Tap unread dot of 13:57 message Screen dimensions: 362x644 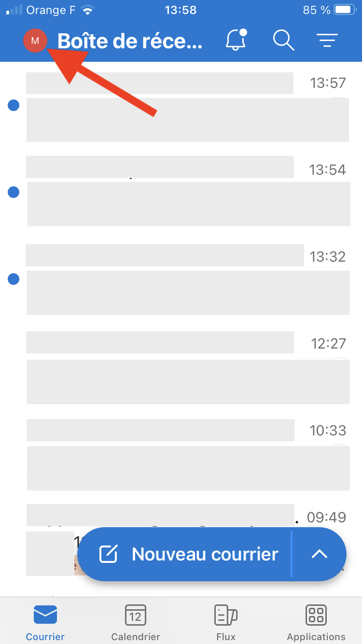click(14, 105)
